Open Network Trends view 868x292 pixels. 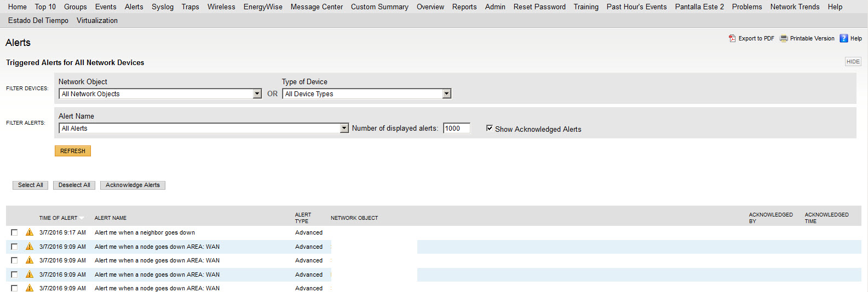point(795,7)
